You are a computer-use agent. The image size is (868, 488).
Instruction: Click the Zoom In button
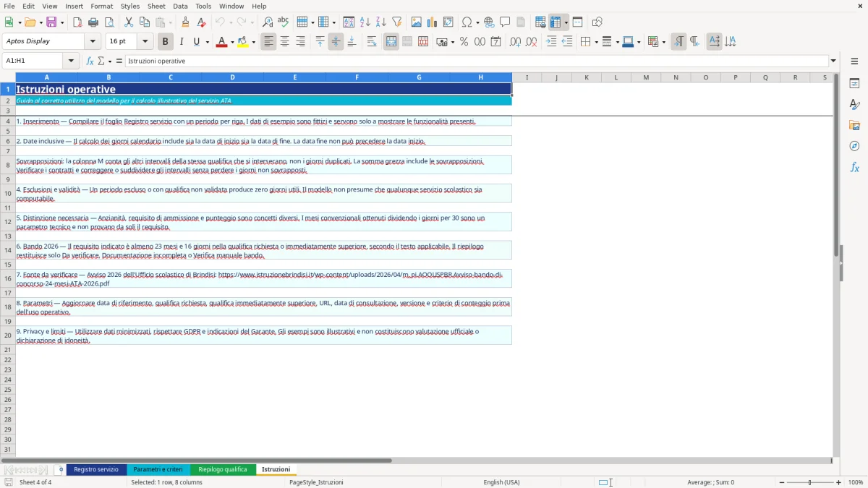pos(839,482)
